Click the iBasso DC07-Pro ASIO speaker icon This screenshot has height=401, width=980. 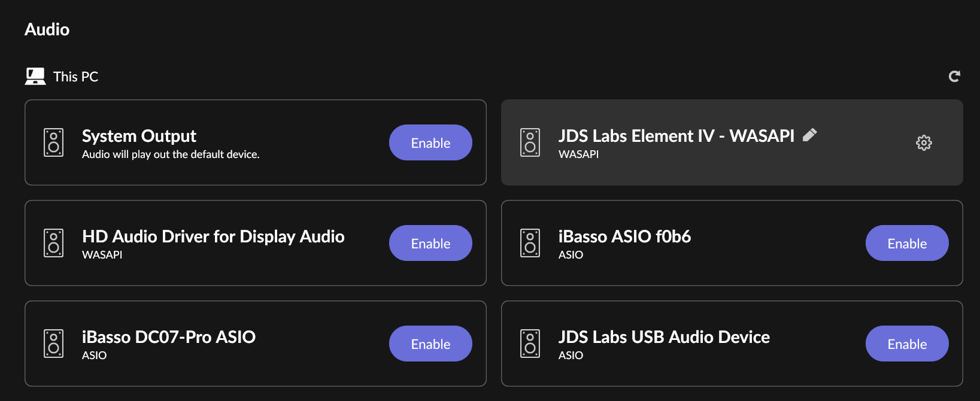[x=54, y=344]
